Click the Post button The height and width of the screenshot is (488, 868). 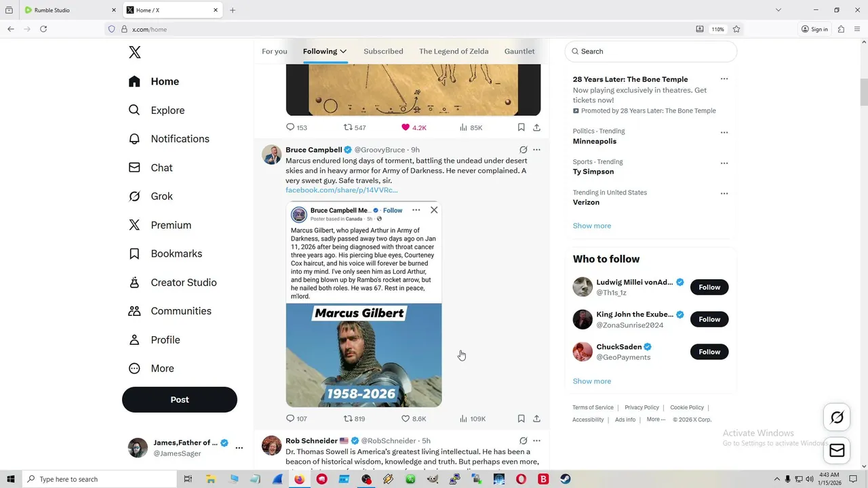(x=180, y=400)
